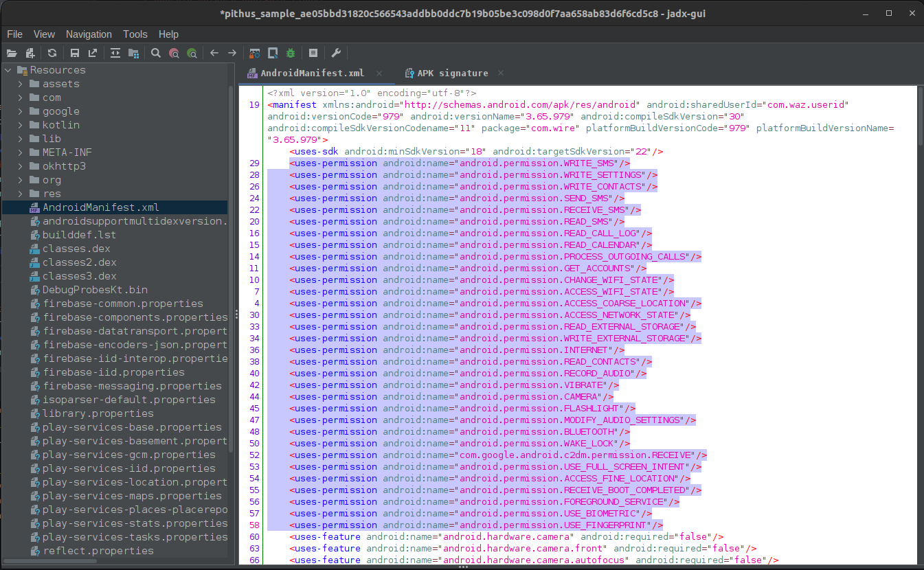Click the Add files toolbar icon
The height and width of the screenshot is (570, 924).
(x=30, y=53)
